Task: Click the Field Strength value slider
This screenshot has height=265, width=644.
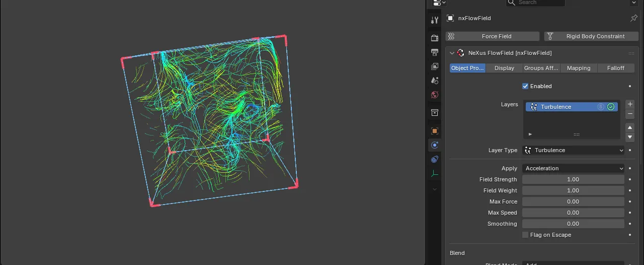Action: (574, 179)
